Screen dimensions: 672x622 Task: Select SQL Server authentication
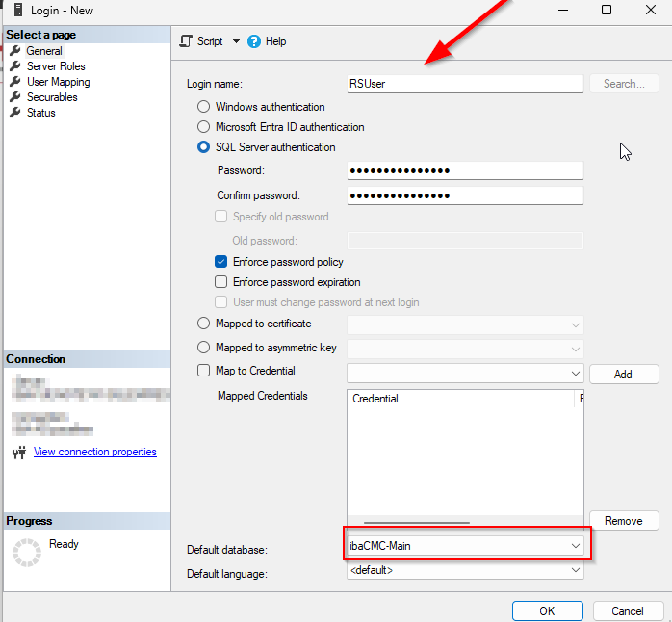tap(203, 147)
